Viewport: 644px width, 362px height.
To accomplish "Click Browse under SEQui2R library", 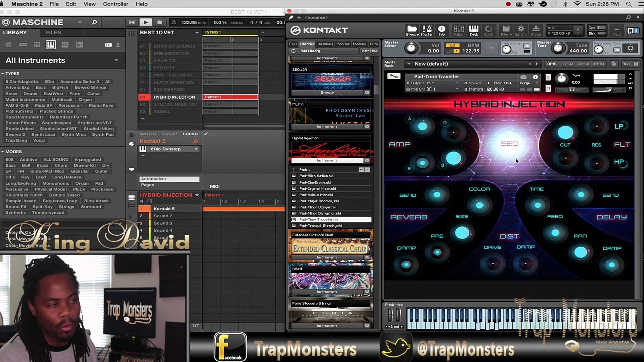I will [x=327, y=93].
